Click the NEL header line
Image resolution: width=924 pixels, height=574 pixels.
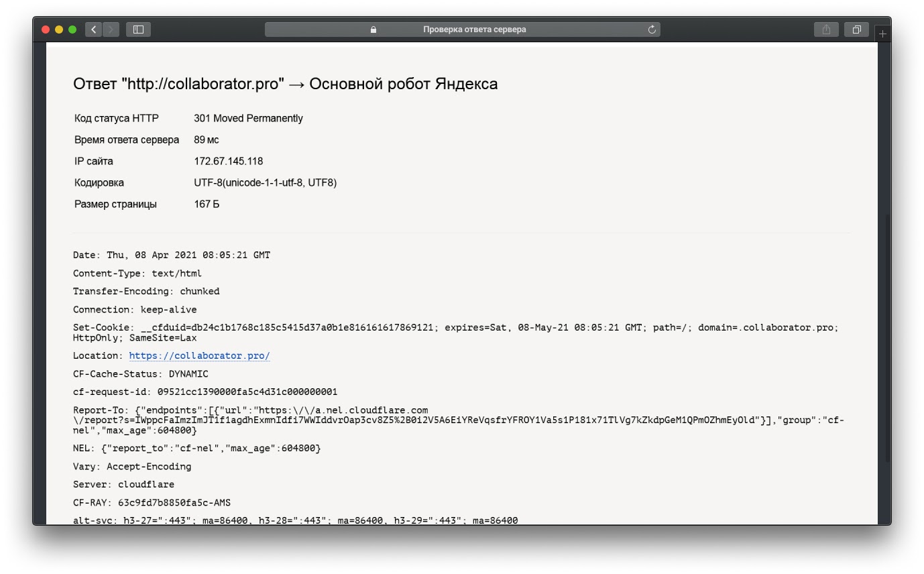coord(196,448)
